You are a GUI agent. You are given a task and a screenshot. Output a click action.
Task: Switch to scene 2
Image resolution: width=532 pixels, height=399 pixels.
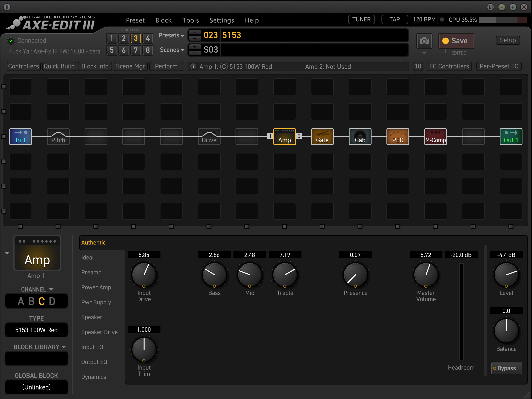pyautogui.click(x=124, y=38)
